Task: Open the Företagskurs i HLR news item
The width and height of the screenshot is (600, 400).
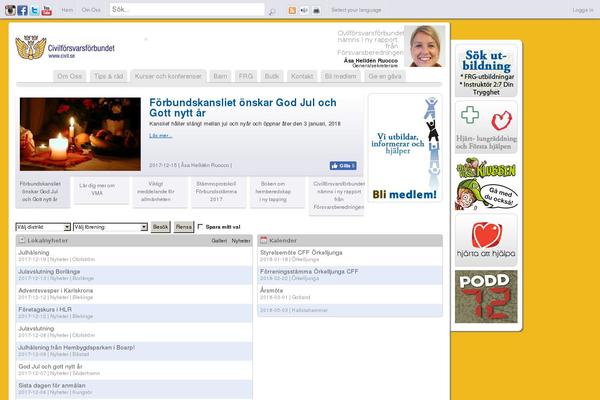Action: (134, 313)
